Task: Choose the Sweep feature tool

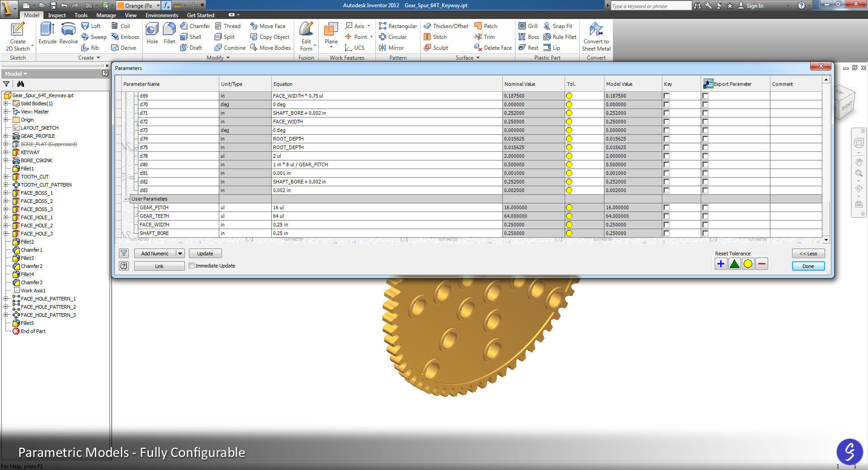Action: point(94,37)
